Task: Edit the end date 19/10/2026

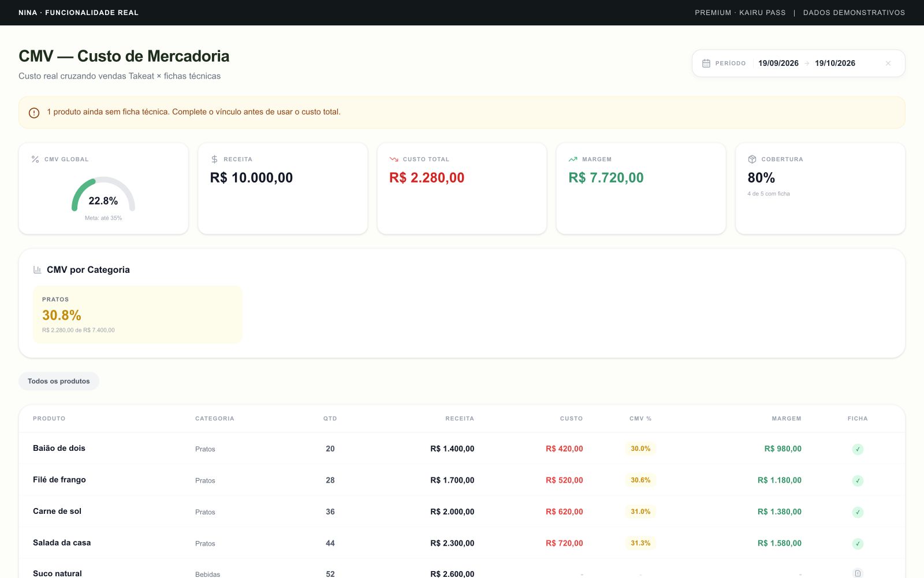Action: click(x=835, y=64)
